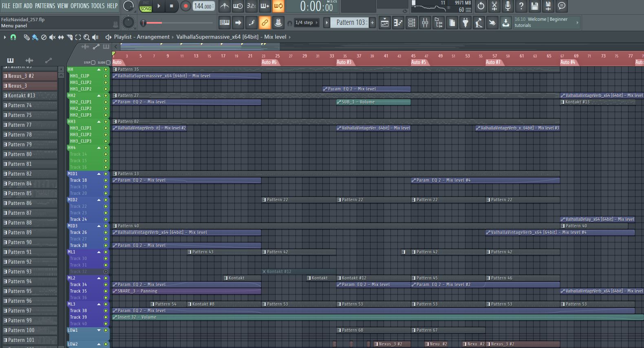Toggle the SLIDE option
The image size is (644, 348).
(108, 62)
